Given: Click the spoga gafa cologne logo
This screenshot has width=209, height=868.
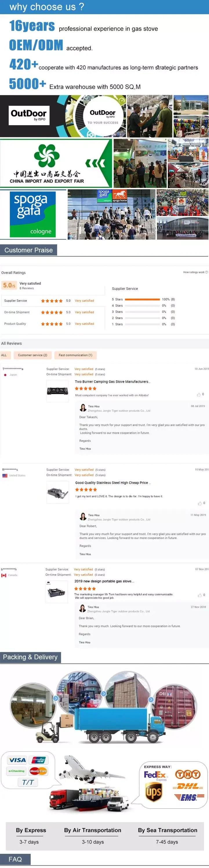Looking at the screenshot, I should click(x=33, y=214).
